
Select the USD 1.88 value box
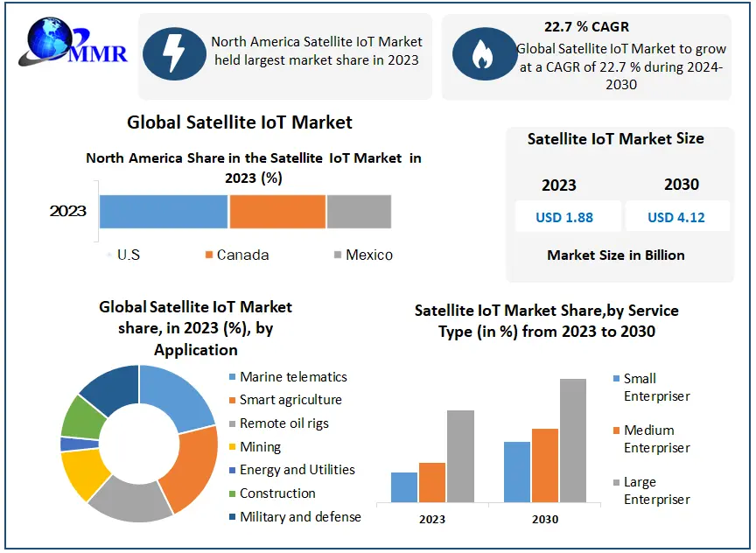(x=566, y=217)
